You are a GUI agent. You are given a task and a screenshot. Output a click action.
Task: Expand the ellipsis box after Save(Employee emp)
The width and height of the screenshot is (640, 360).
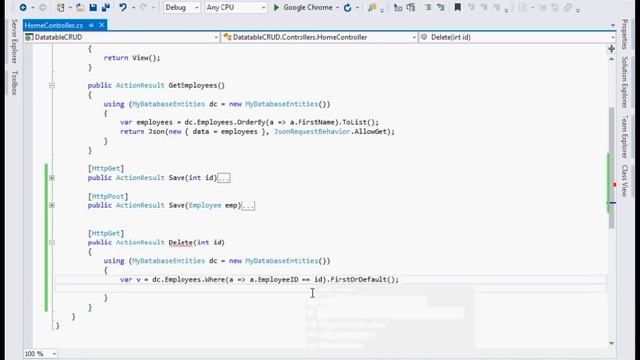[248, 206]
